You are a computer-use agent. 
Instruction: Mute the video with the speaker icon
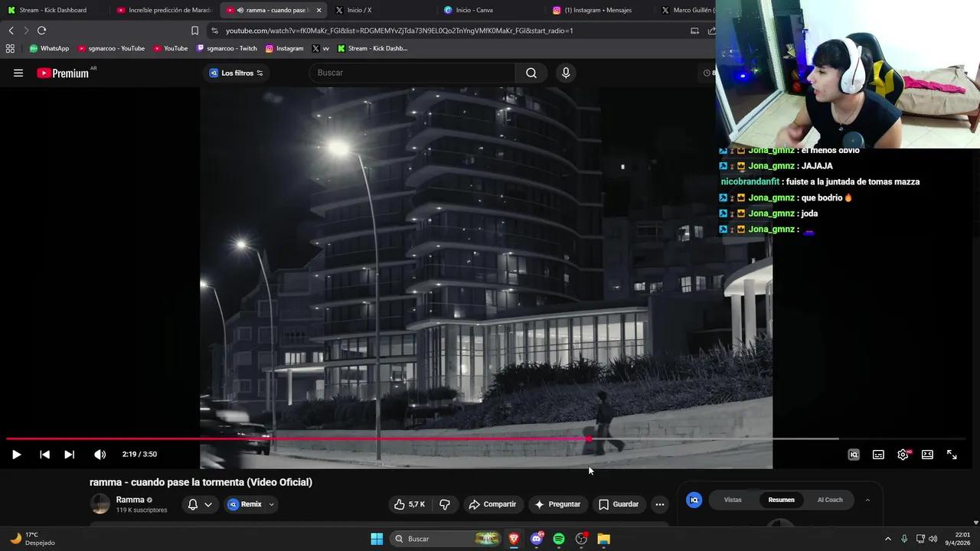click(100, 455)
